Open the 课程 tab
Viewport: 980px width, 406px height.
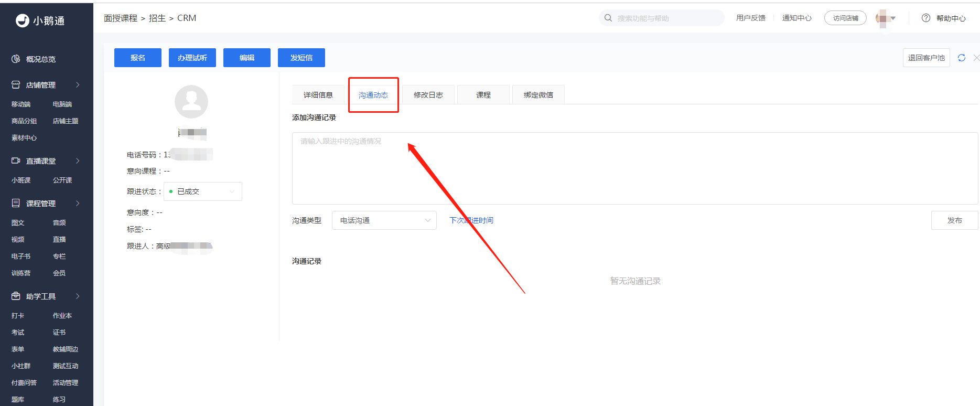(483, 95)
